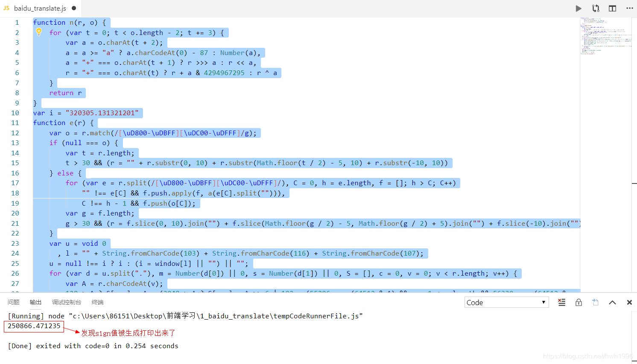The width and height of the screenshot is (637, 364).
Task: Split the editor with layout icon
Action: [612, 8]
